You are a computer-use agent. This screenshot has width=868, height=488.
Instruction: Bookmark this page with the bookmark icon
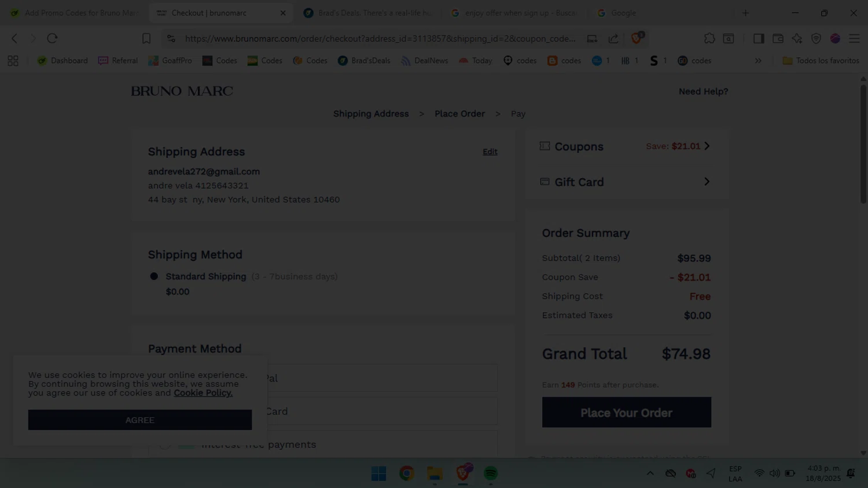[146, 38]
